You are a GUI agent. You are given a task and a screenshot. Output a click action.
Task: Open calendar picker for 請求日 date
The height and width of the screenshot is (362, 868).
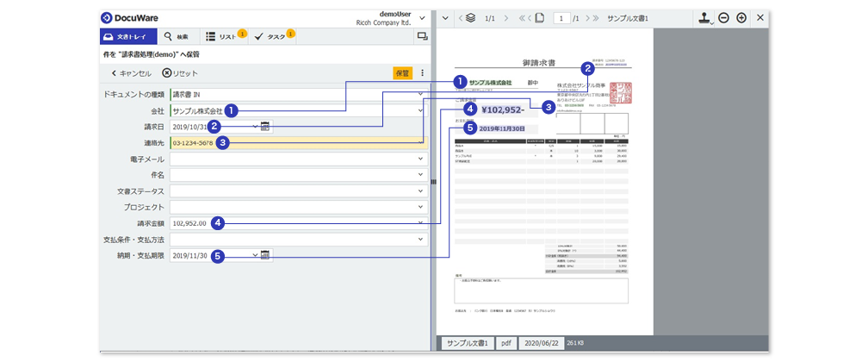pyautogui.click(x=264, y=127)
